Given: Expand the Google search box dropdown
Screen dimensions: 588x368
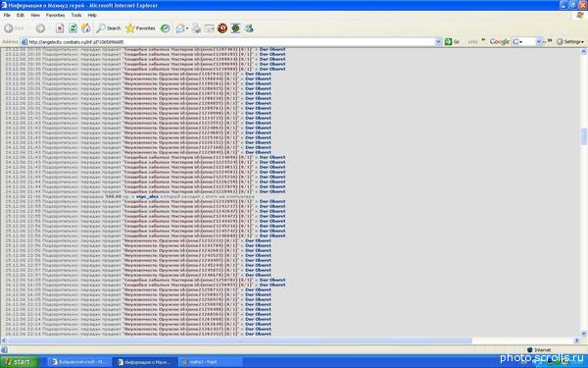Looking at the screenshot, I should 538,41.
